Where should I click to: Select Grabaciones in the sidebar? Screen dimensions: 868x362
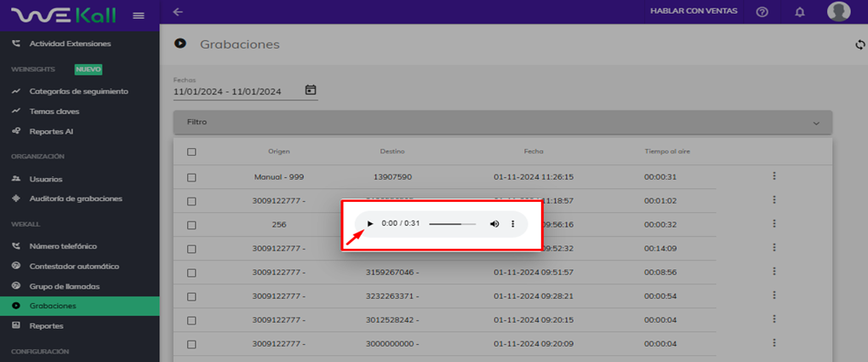tap(80, 306)
